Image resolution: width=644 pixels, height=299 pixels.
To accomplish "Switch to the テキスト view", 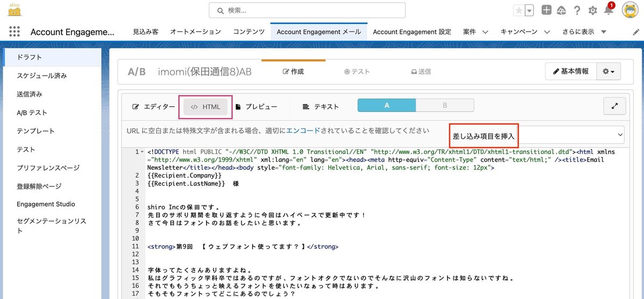I will coord(321,107).
